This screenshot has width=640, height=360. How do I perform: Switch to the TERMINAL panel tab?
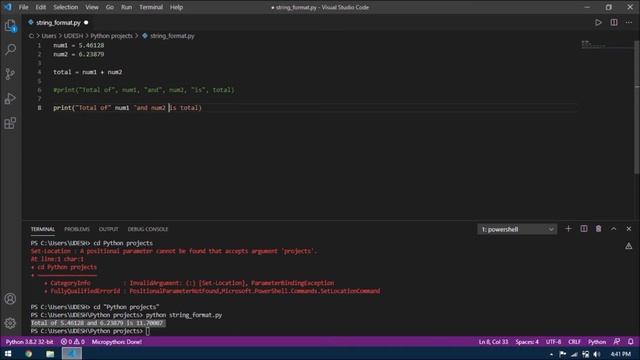(x=42, y=229)
